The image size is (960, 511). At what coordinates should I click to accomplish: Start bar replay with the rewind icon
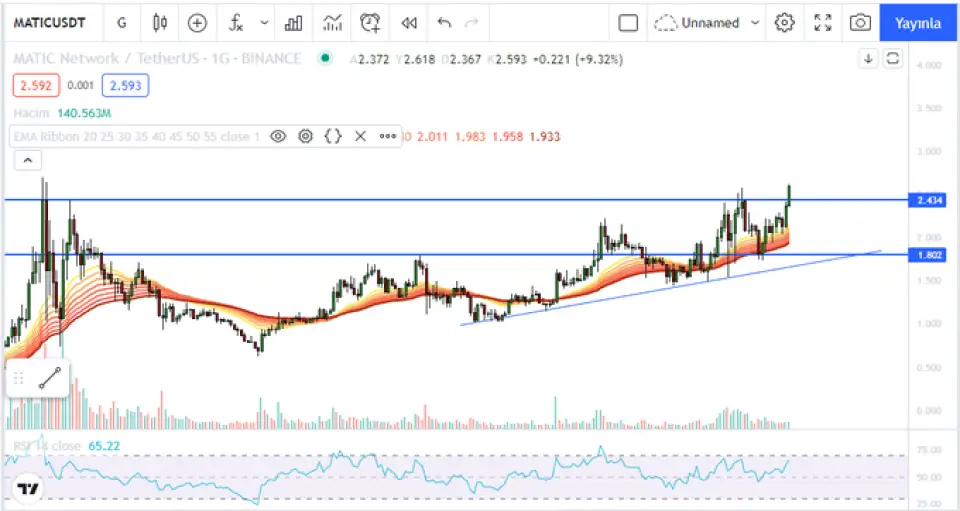pos(408,22)
